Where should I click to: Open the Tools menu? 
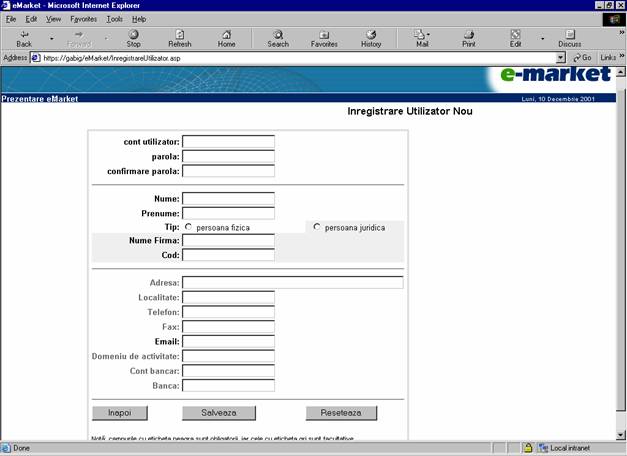(115, 19)
